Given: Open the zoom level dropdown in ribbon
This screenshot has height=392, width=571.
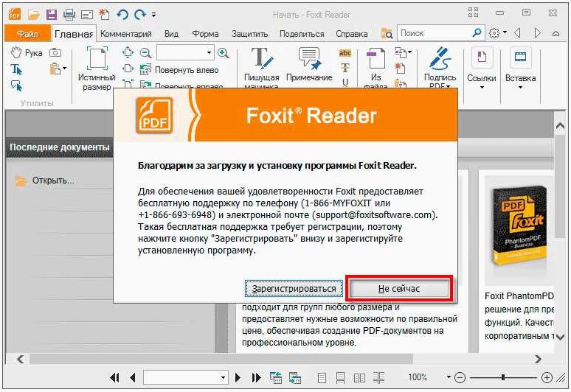Looking at the screenshot, I should (x=209, y=53).
